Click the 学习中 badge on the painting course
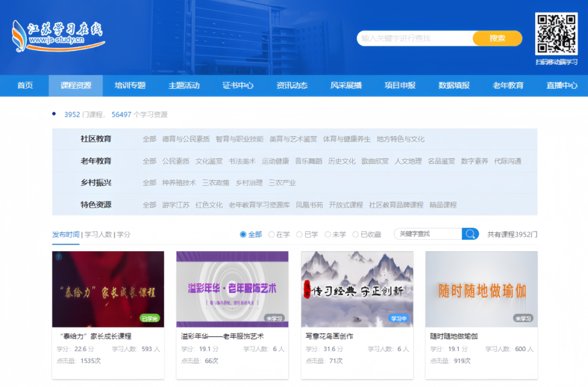 (399, 318)
